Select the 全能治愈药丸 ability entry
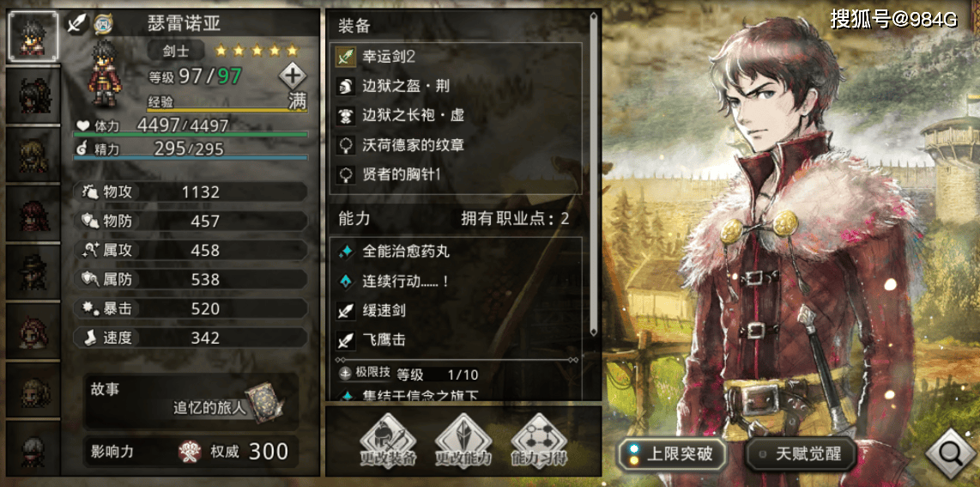 click(x=455, y=252)
